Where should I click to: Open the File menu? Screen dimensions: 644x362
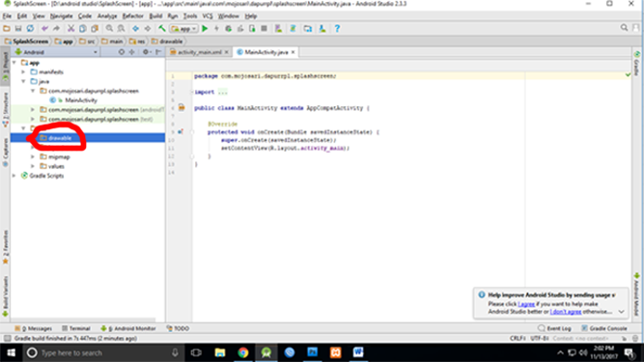tap(7, 16)
